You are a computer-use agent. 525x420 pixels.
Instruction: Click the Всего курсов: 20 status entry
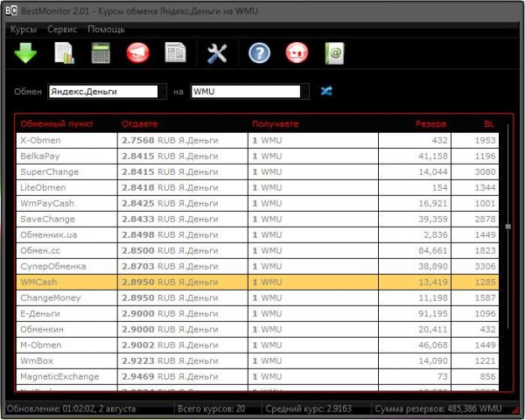(211, 409)
